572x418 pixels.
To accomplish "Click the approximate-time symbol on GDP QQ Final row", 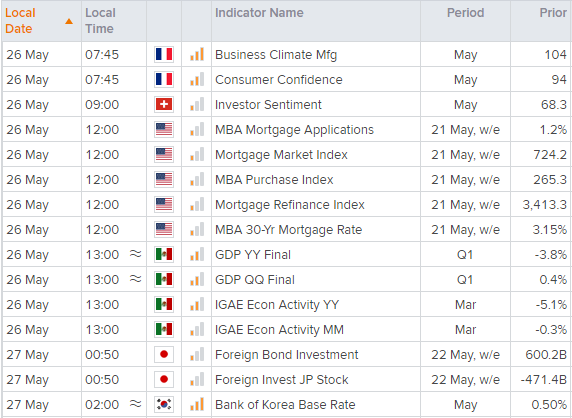I will pos(135,279).
